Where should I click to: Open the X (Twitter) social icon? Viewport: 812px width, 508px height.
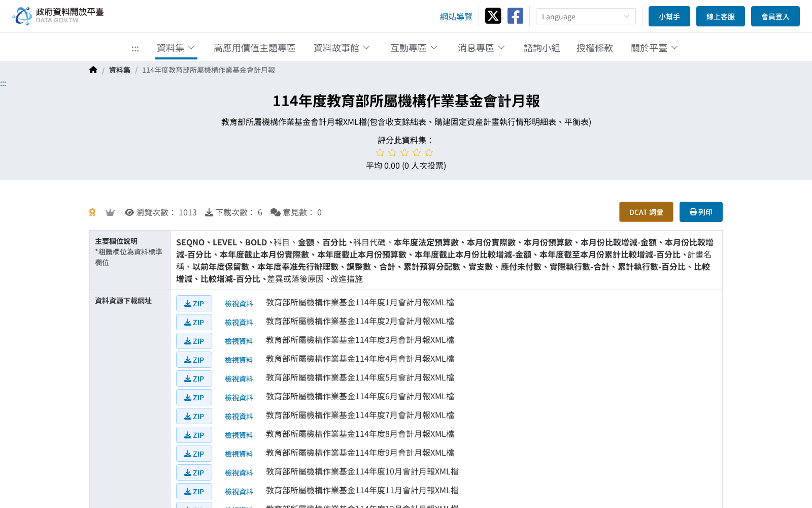tap(493, 16)
